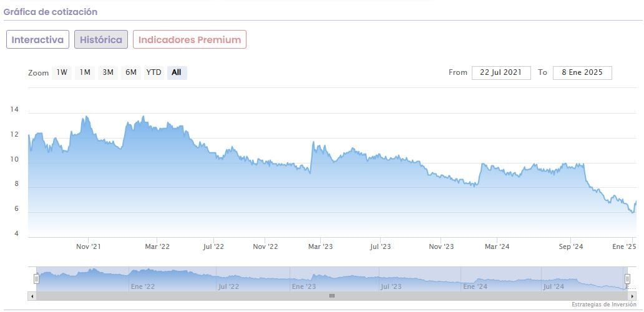Screen dimensions: 644x312
Task: Open the Estrategias de Inversión credit link
Action: [603, 305]
